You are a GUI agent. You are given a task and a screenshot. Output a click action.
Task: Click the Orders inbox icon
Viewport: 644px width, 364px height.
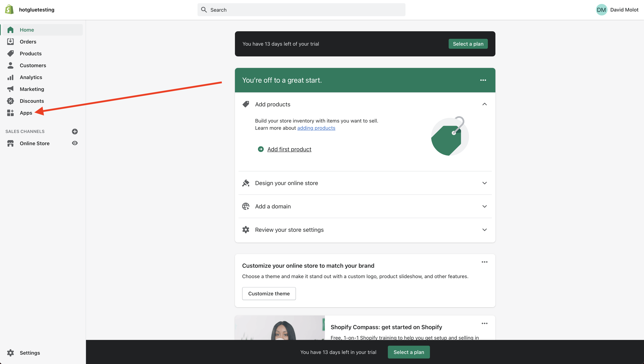point(10,42)
